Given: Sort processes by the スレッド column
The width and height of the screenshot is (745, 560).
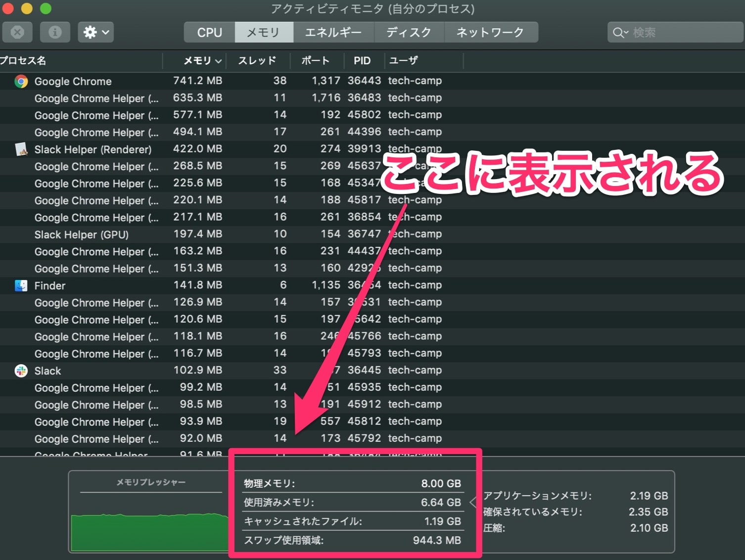Looking at the screenshot, I should tap(257, 60).
